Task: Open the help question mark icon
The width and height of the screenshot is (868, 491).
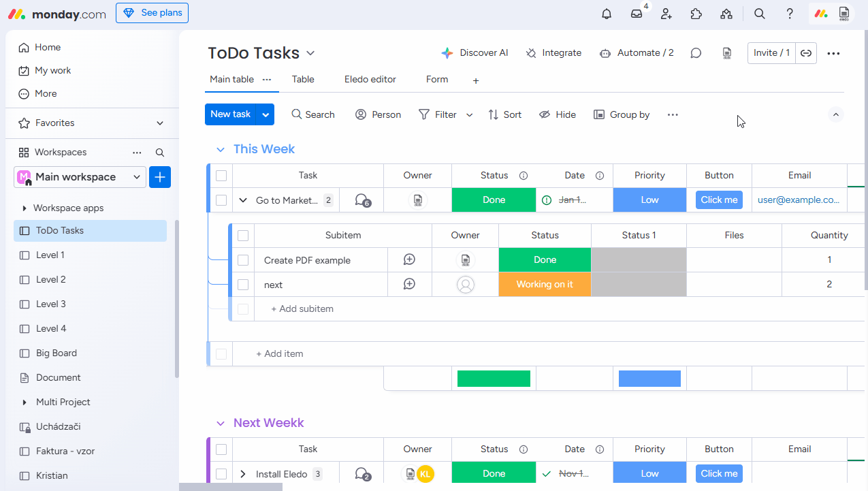Action: click(790, 14)
